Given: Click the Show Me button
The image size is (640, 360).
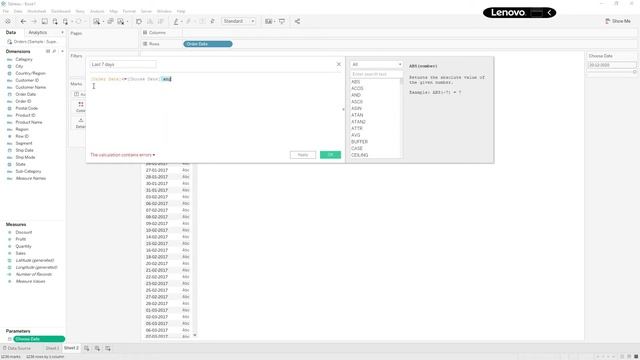Looking at the screenshot, I should click(618, 21).
